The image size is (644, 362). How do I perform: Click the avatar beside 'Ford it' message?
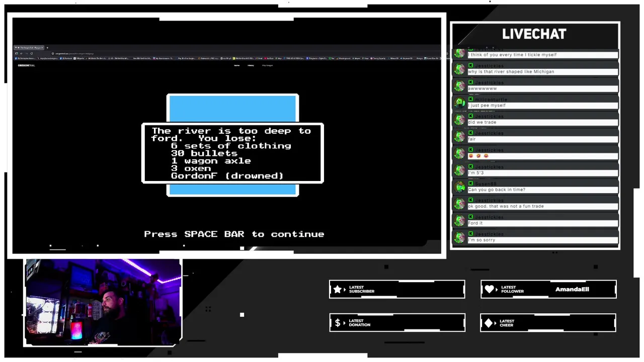(x=459, y=221)
